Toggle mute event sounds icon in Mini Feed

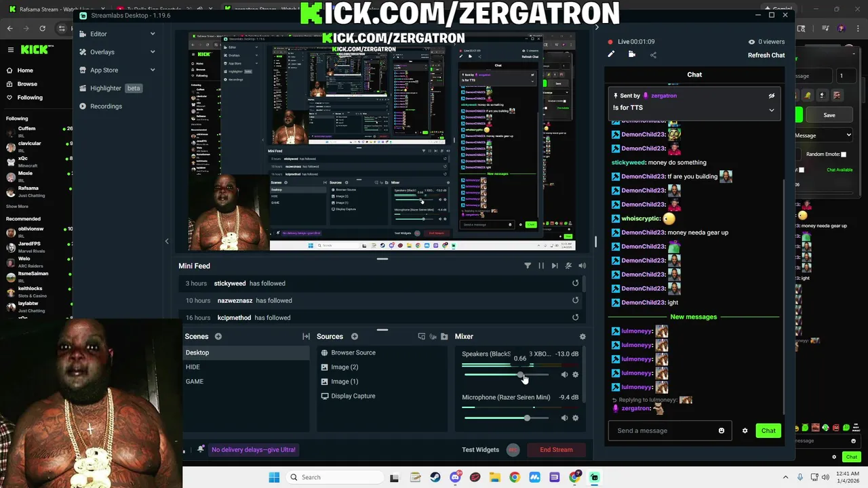pos(568,266)
